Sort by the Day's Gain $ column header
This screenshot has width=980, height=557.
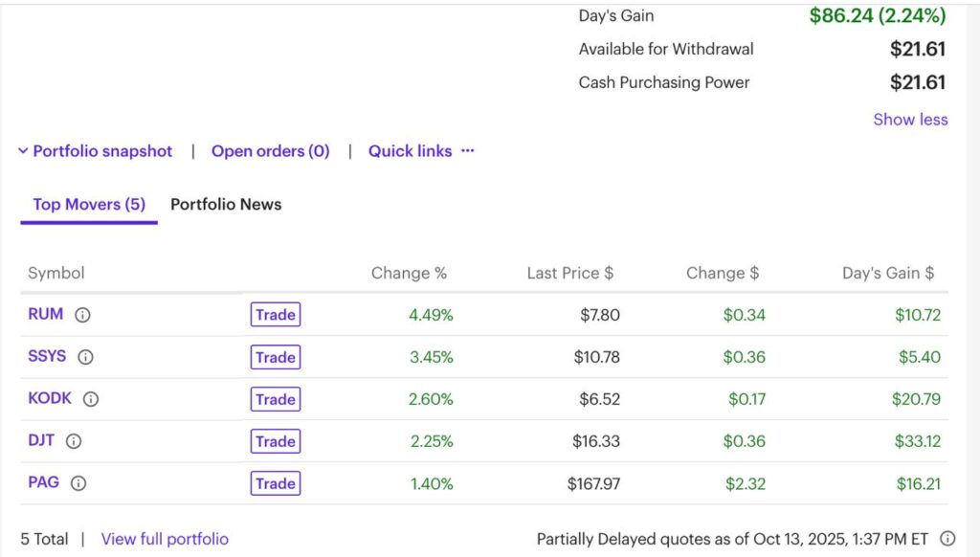click(x=887, y=273)
